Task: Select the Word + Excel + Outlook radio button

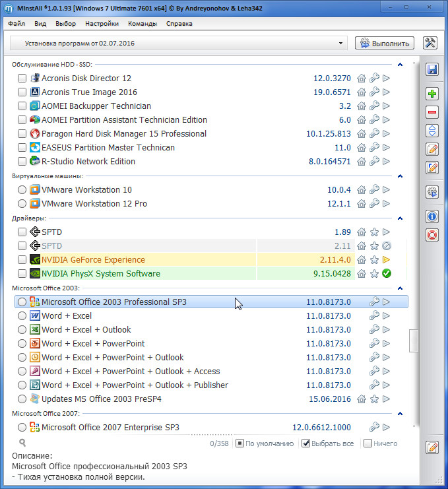Action: (22, 330)
